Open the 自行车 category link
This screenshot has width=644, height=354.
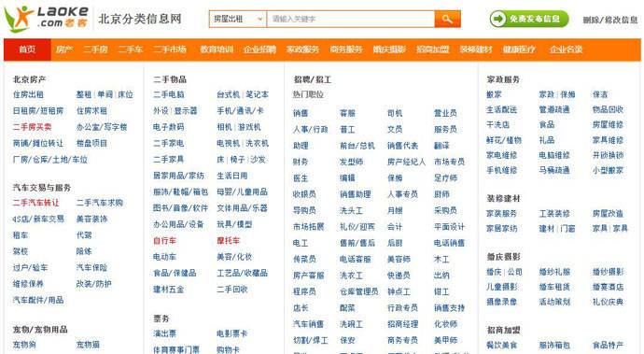click(x=164, y=241)
